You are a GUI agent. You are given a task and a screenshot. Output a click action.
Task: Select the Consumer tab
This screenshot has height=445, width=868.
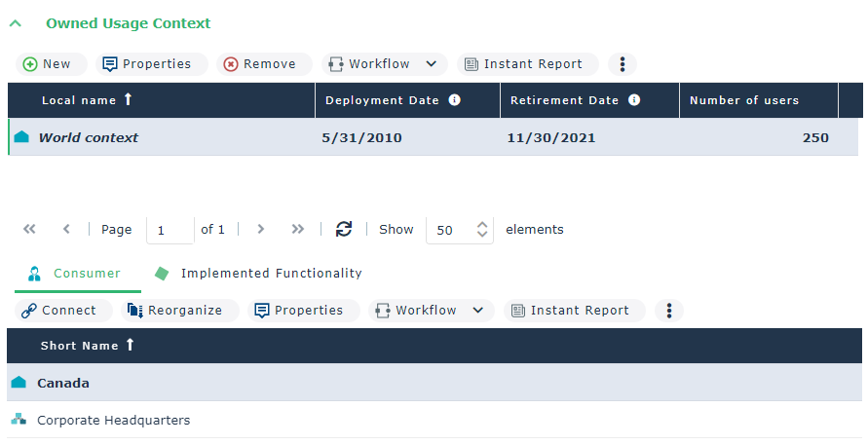point(76,274)
